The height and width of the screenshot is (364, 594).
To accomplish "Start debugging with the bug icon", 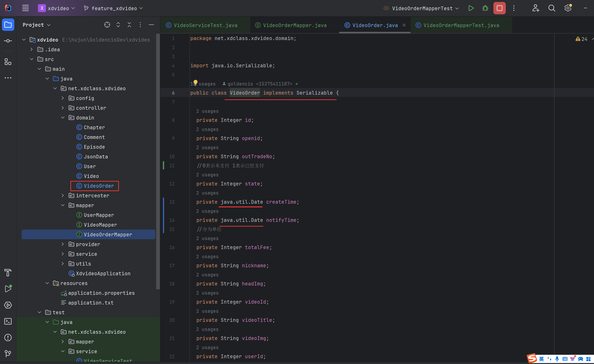I will 485,8.
